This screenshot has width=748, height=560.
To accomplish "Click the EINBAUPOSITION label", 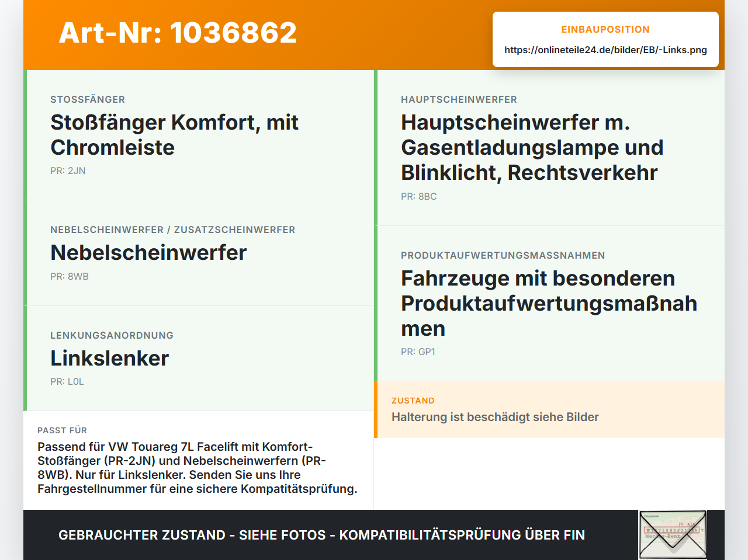I will pyautogui.click(x=605, y=29).
